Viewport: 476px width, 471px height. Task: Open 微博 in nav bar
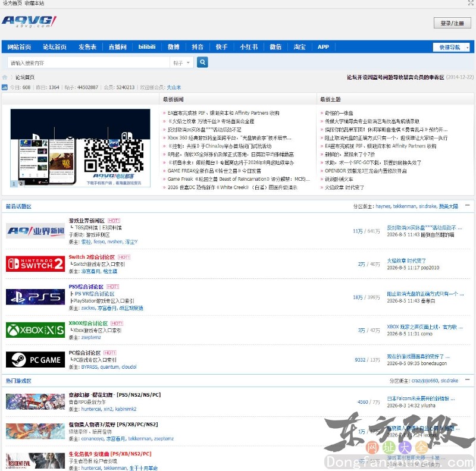173,47
